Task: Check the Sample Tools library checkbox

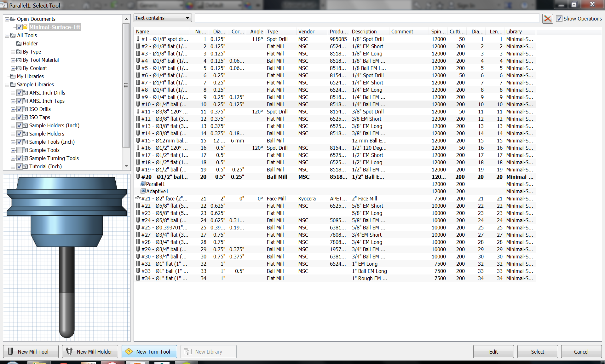Action: click(x=20, y=150)
